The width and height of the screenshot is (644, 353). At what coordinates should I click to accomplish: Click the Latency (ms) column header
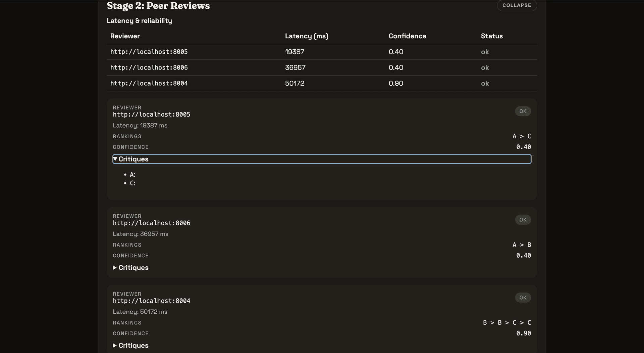306,36
